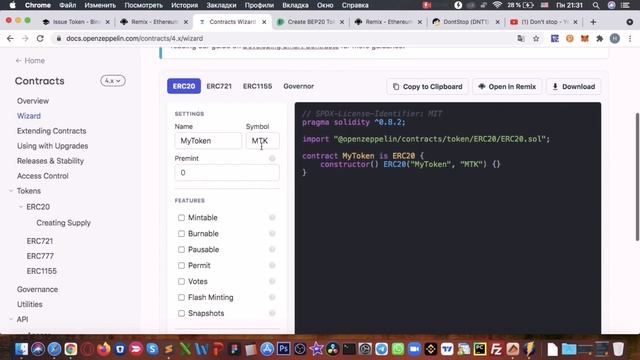This screenshot has height=360, width=640.
Task: Open Extending Contracts page
Action: tap(51, 131)
